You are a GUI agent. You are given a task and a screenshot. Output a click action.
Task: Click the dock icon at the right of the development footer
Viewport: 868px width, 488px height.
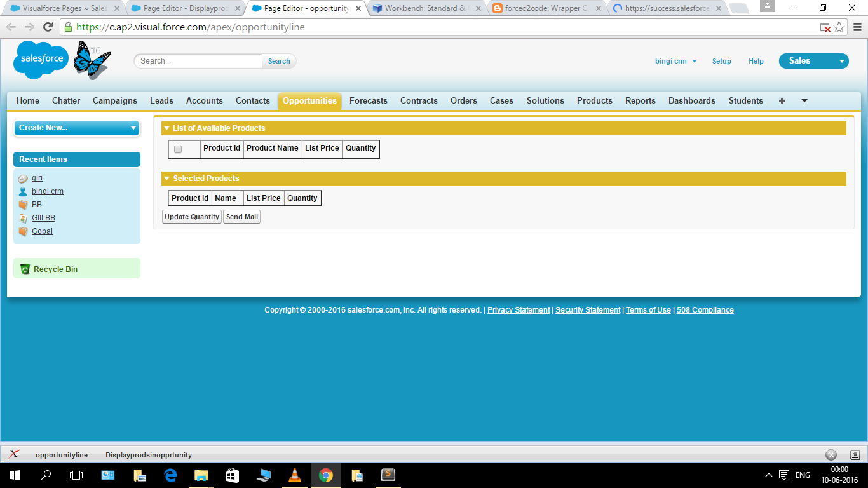pyautogui.click(x=855, y=455)
